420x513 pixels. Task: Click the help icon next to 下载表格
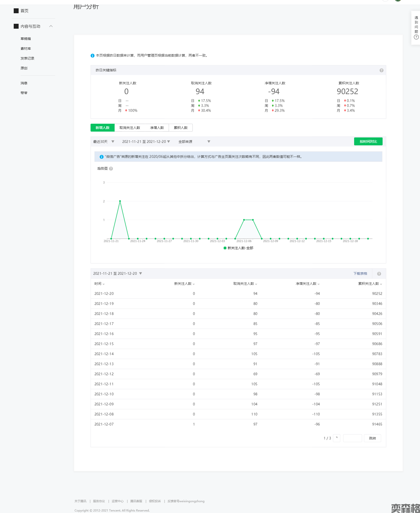[x=379, y=274]
